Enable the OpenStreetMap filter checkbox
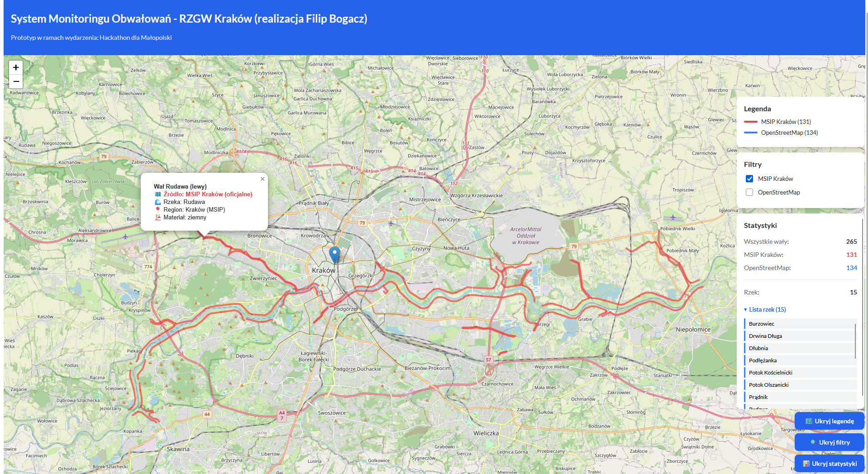This screenshot has width=868, height=474. 749,192
